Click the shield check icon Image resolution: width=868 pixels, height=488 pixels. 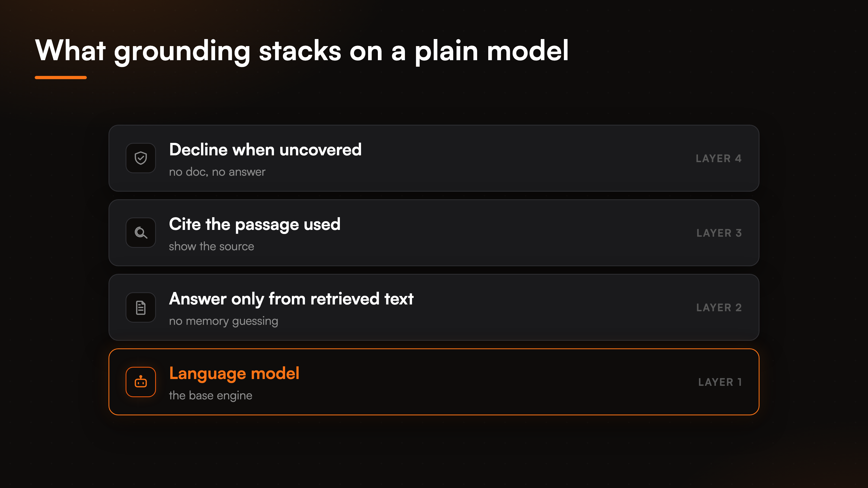click(141, 158)
